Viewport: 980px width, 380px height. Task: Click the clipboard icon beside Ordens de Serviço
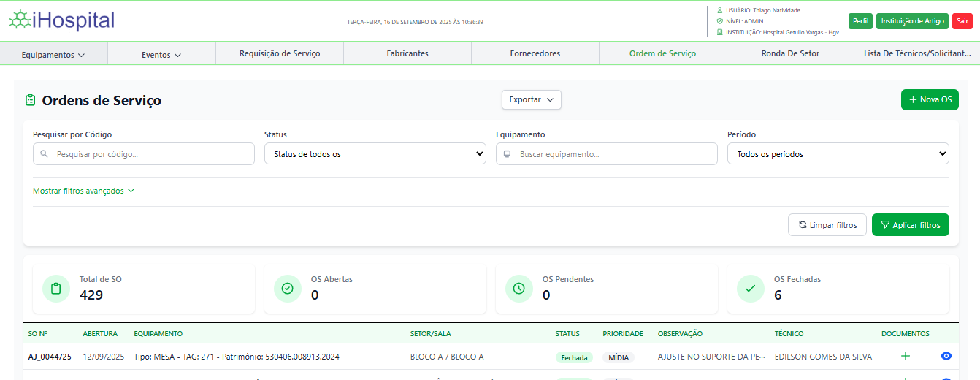click(x=30, y=100)
